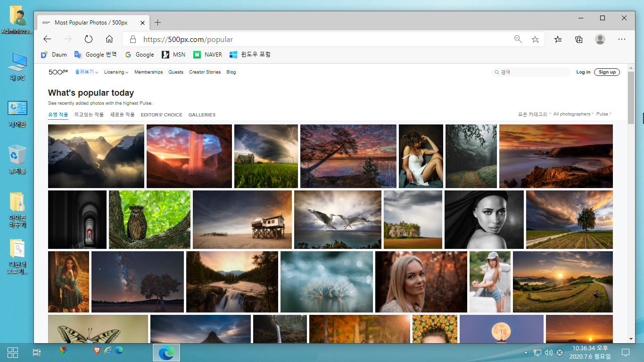
Task: Open the Collections icon
Action: (579, 40)
